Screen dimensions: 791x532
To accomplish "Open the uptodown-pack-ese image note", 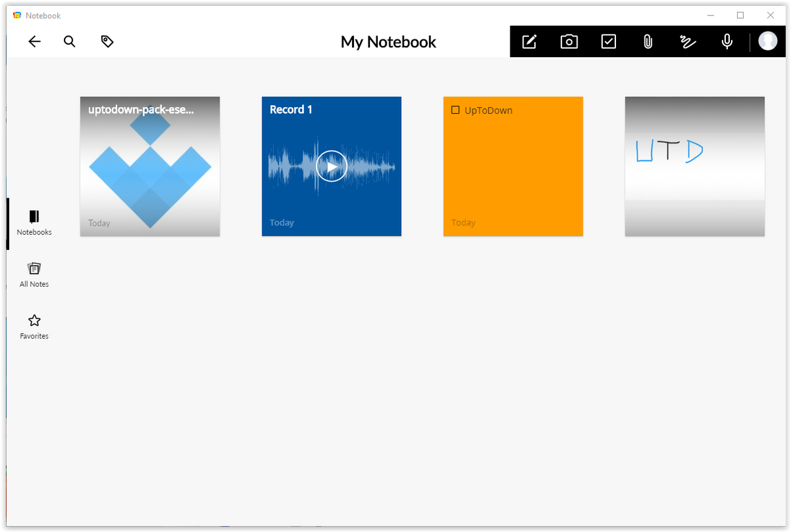I will 150,166.
